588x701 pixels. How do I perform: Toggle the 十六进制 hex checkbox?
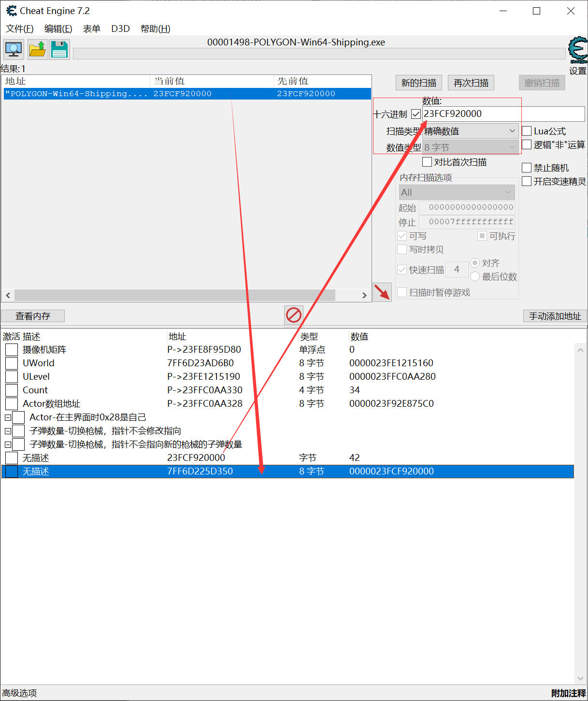click(x=416, y=114)
